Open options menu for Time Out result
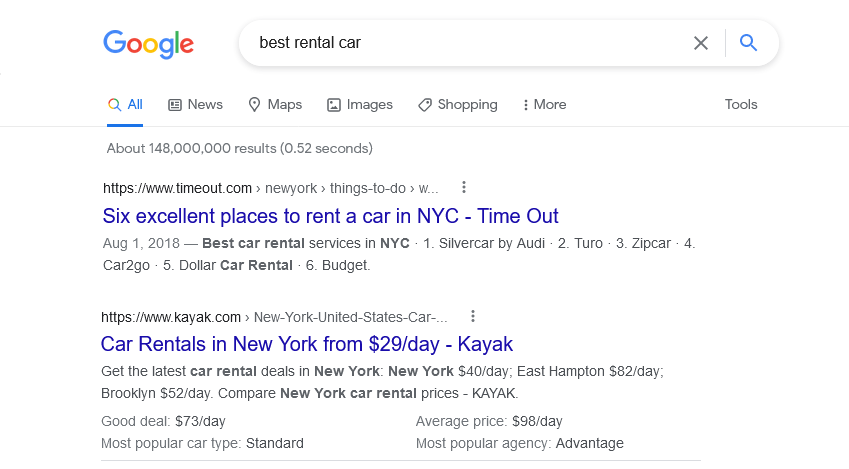The width and height of the screenshot is (849, 469). tap(464, 187)
